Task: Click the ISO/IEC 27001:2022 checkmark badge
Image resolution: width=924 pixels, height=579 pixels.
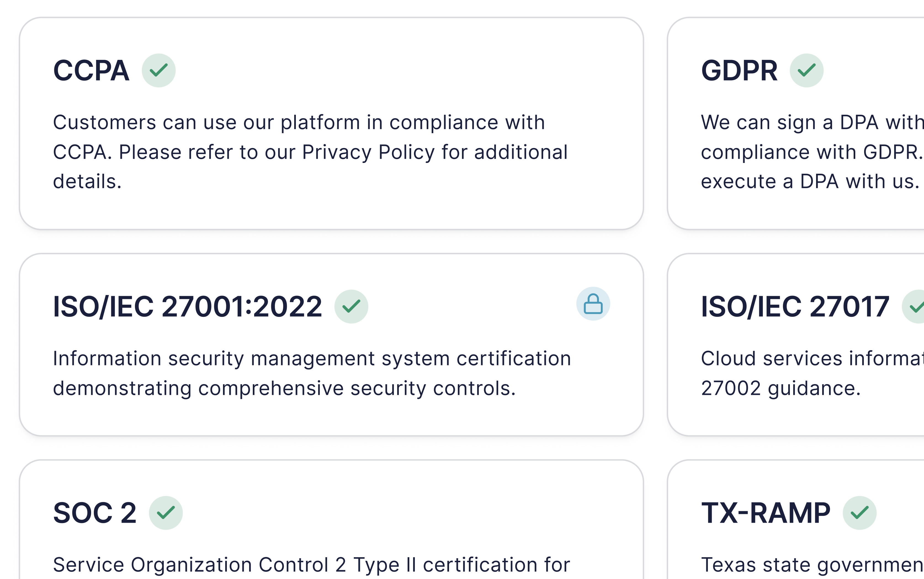Action: pyautogui.click(x=351, y=306)
